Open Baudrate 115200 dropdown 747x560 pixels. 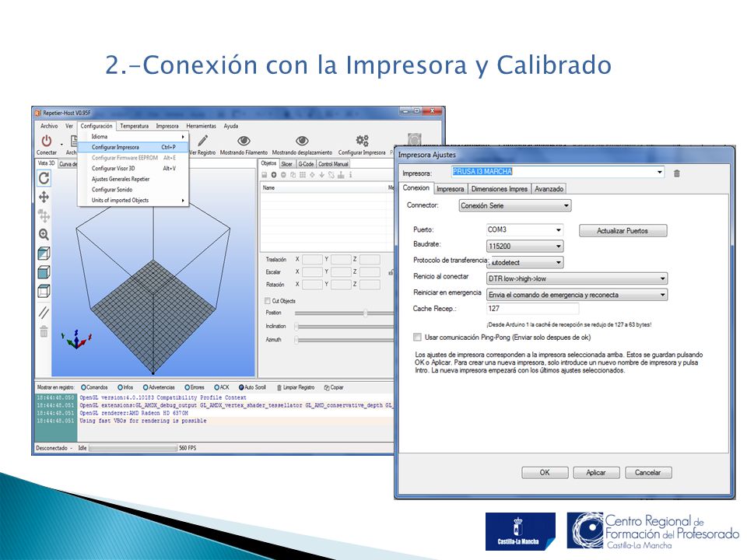point(524,247)
